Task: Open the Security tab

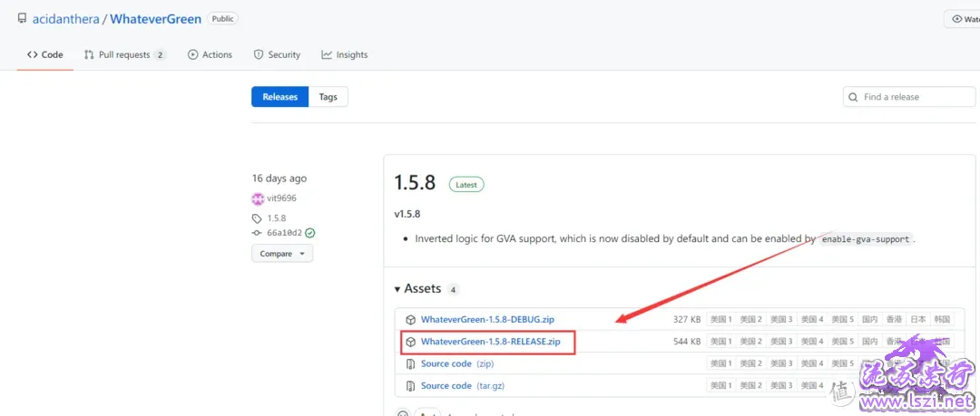Action: 277,55
